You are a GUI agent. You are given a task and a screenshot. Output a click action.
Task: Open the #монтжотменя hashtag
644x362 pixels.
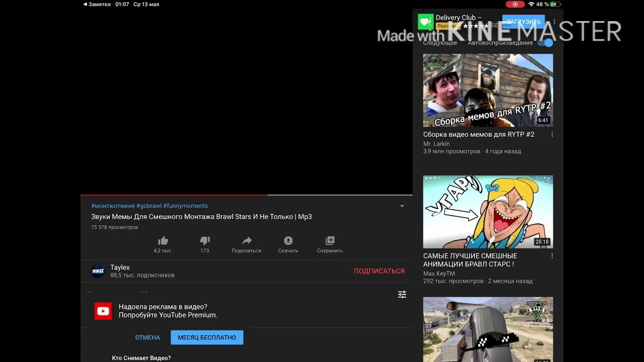tap(113, 206)
